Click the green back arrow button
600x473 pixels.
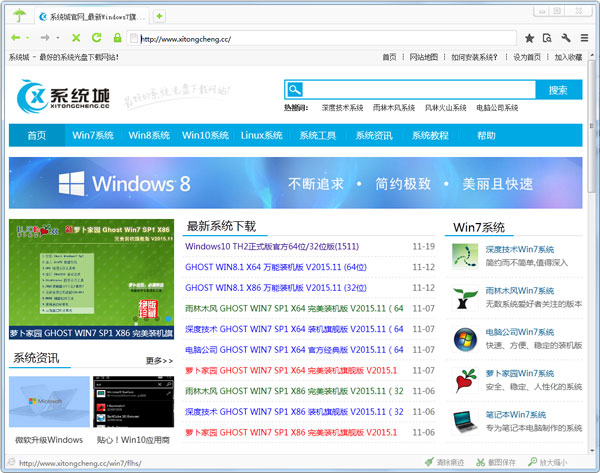pyautogui.click(x=15, y=38)
